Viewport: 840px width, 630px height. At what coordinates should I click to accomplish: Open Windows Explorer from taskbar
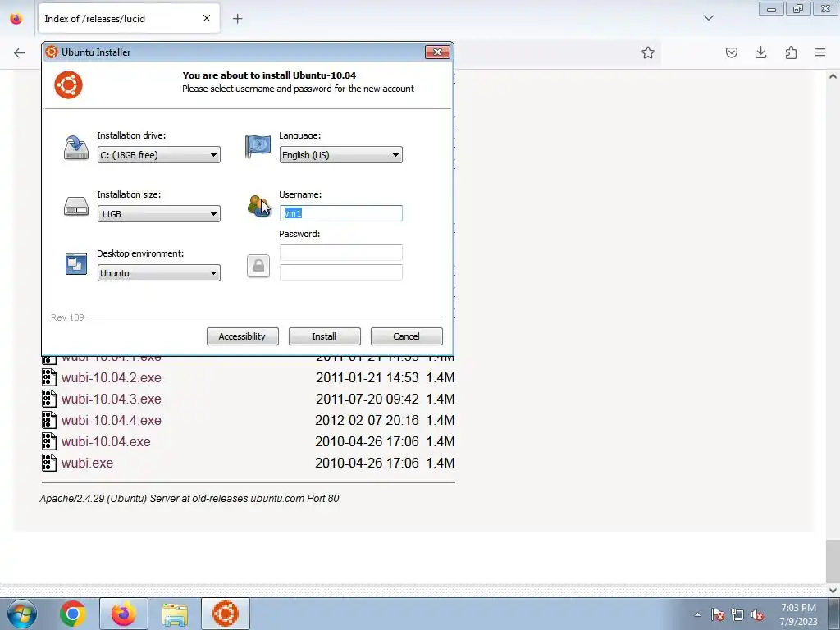point(176,614)
